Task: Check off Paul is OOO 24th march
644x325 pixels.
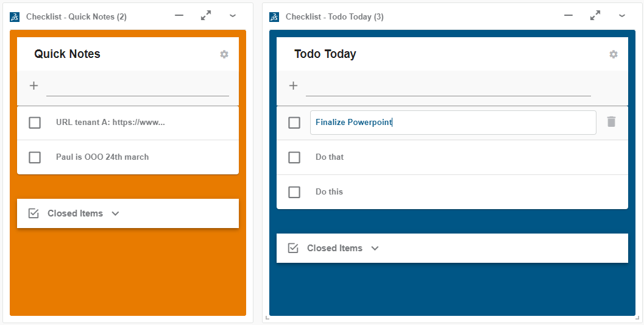Action: (35, 157)
